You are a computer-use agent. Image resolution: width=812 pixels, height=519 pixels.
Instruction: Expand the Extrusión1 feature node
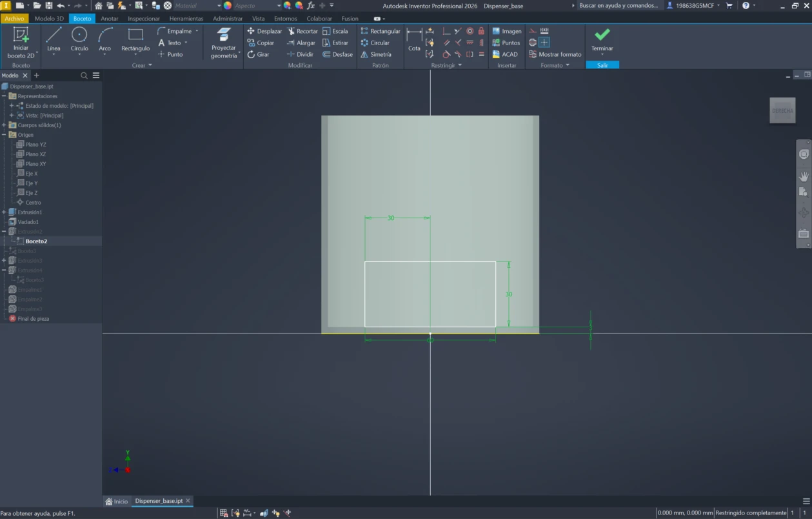(x=4, y=212)
